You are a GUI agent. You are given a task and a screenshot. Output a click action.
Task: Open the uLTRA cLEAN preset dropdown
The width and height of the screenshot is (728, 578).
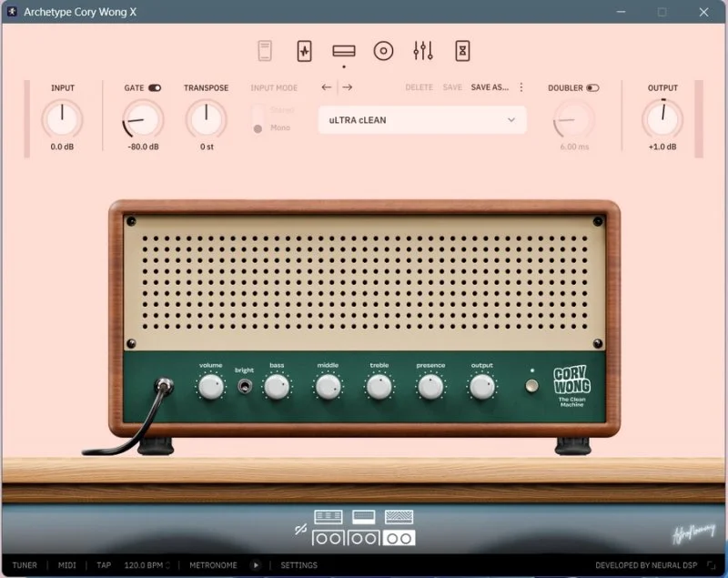coord(422,120)
